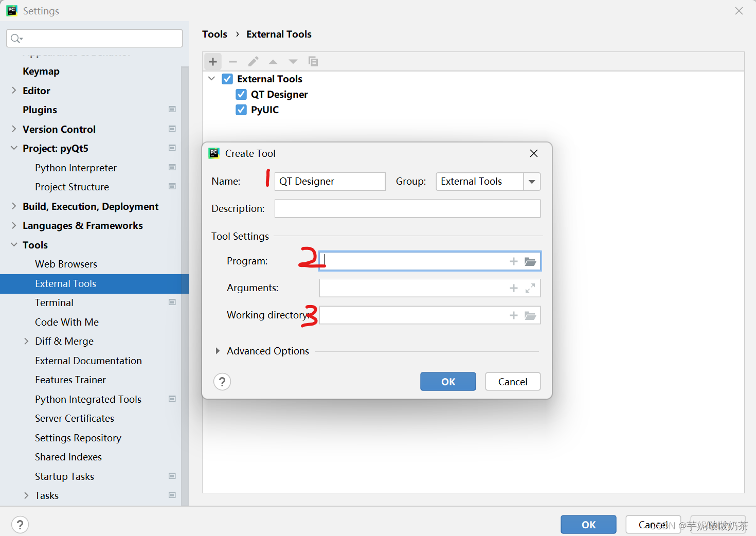
Task: Click project-level icon beside Terminal
Action: click(172, 302)
